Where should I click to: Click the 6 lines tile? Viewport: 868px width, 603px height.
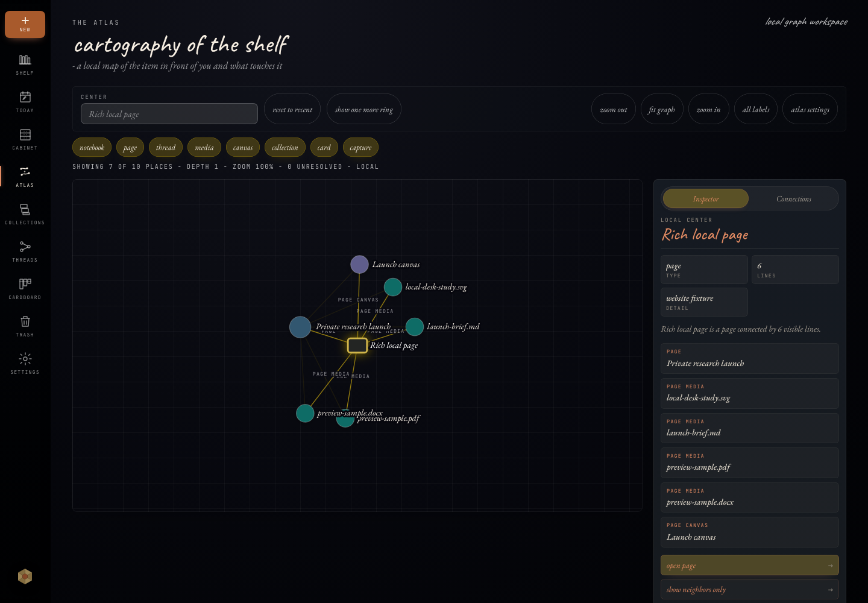(x=795, y=269)
